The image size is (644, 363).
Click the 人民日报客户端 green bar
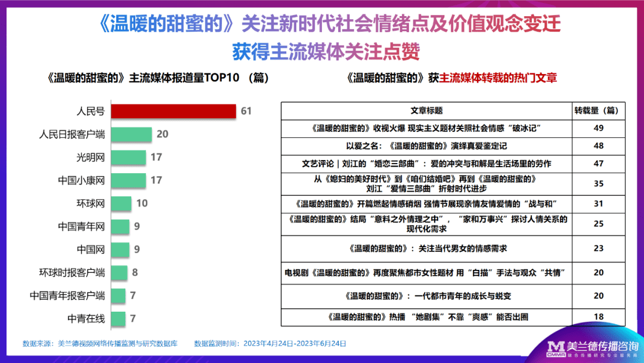pyautogui.click(x=131, y=134)
